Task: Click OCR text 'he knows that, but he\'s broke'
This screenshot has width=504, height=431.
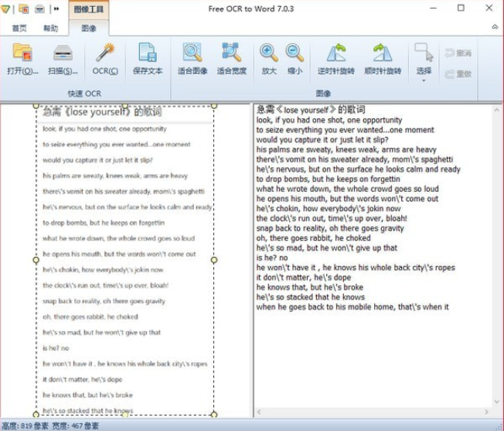Action: tap(310, 287)
